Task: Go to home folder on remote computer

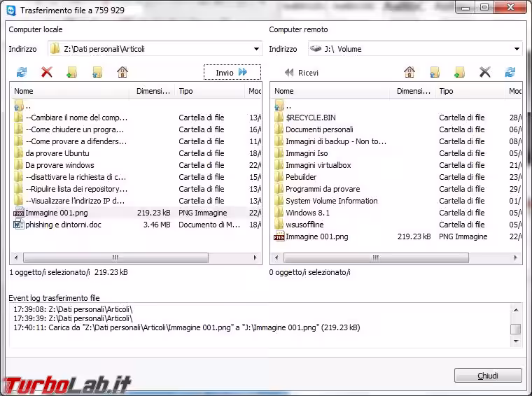Action: pos(409,72)
